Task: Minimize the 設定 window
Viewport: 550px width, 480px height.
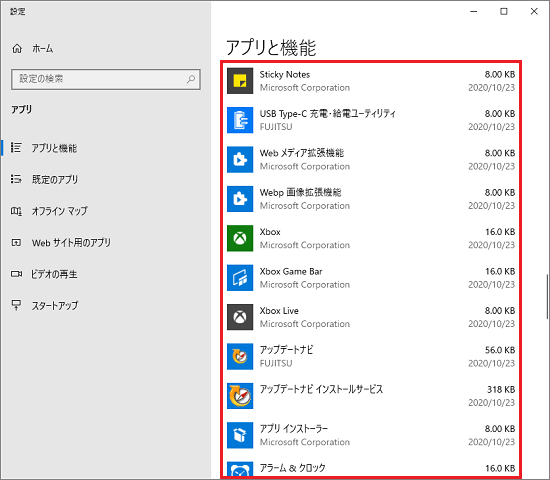Action: click(474, 12)
